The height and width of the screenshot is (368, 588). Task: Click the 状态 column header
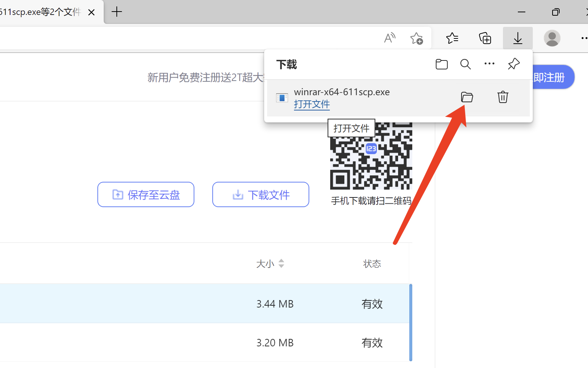click(372, 263)
